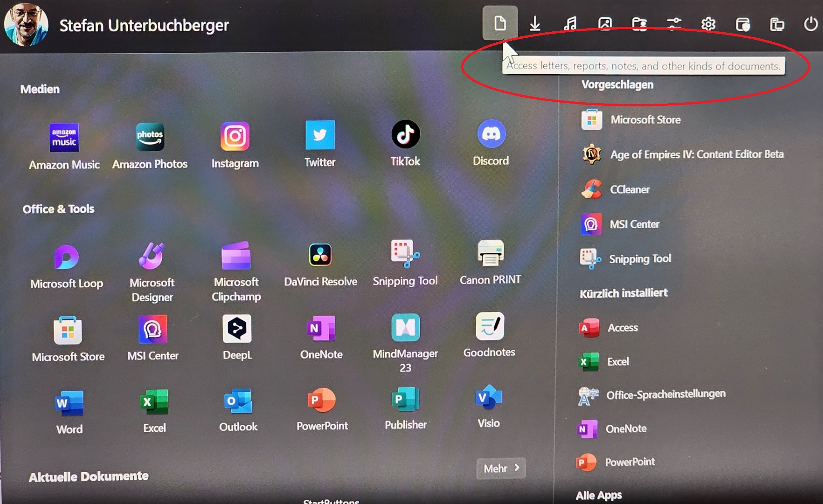The width and height of the screenshot is (823, 504).
Task: Open the Documents folder icon
Action: [x=500, y=23]
